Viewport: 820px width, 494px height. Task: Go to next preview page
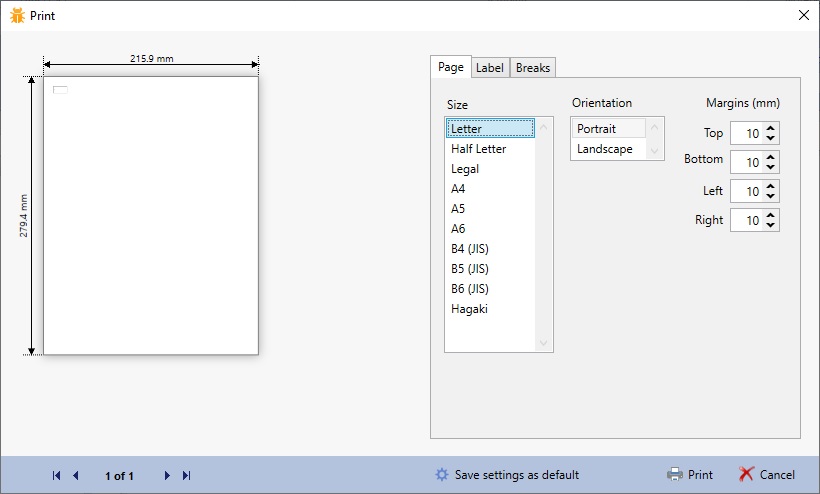point(167,476)
